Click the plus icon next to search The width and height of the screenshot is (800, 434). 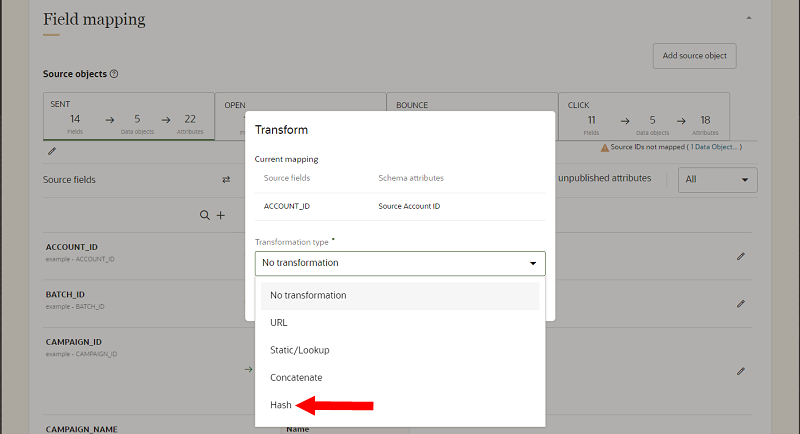[220, 215]
